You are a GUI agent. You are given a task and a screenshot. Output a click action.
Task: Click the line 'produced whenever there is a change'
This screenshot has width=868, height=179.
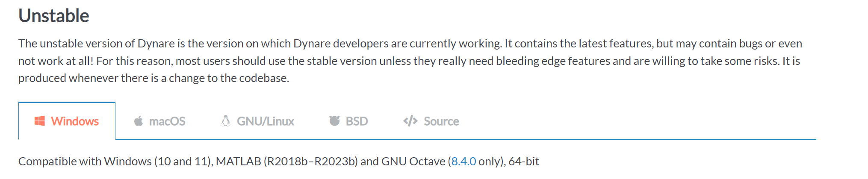154,78
